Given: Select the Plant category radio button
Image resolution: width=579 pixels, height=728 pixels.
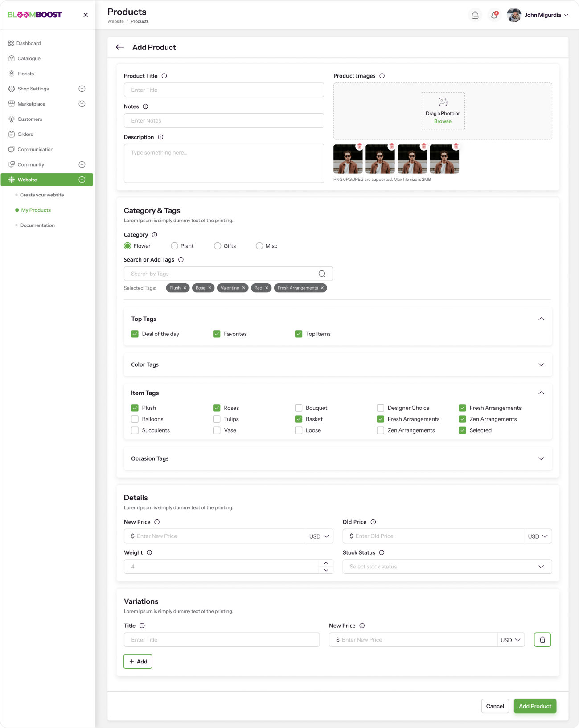Looking at the screenshot, I should pyautogui.click(x=174, y=246).
